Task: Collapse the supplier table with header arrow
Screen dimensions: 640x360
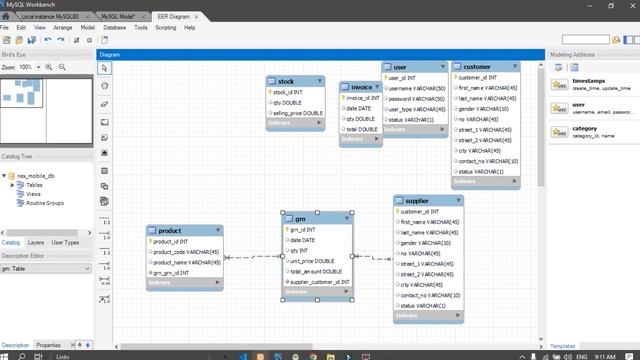Action: (x=458, y=200)
